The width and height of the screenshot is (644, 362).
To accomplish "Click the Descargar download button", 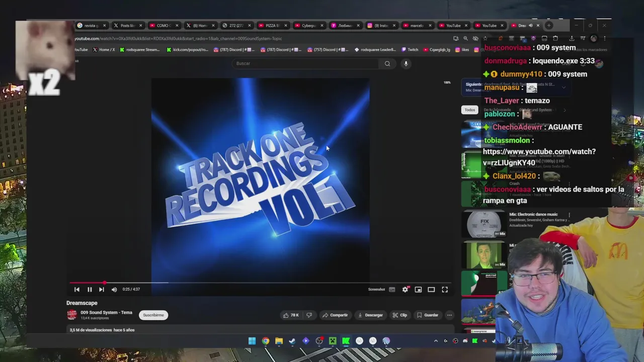I will pos(370,315).
